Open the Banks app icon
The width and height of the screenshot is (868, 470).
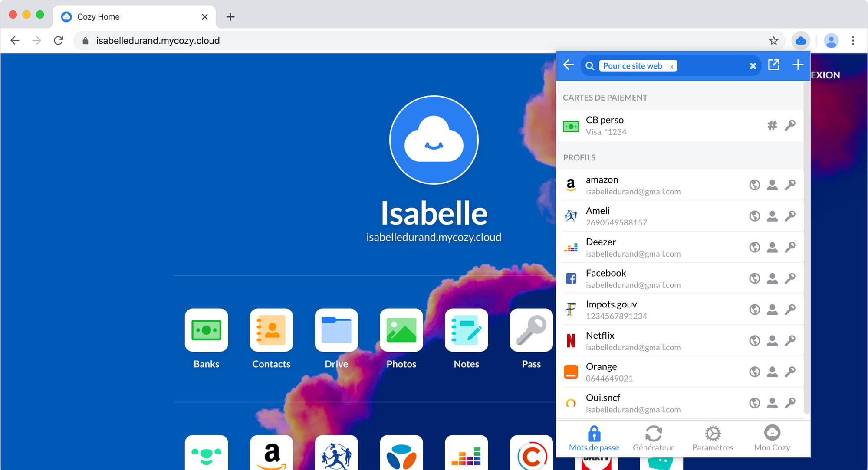(206, 330)
